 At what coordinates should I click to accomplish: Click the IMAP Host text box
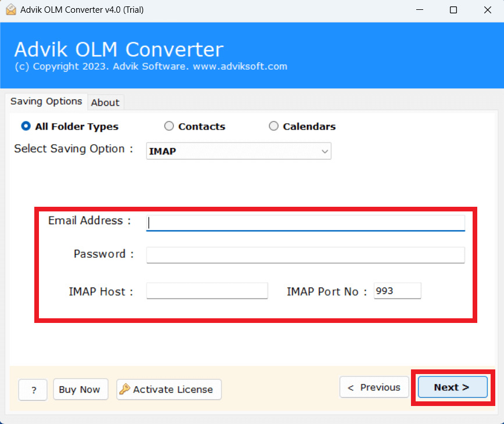click(x=207, y=290)
